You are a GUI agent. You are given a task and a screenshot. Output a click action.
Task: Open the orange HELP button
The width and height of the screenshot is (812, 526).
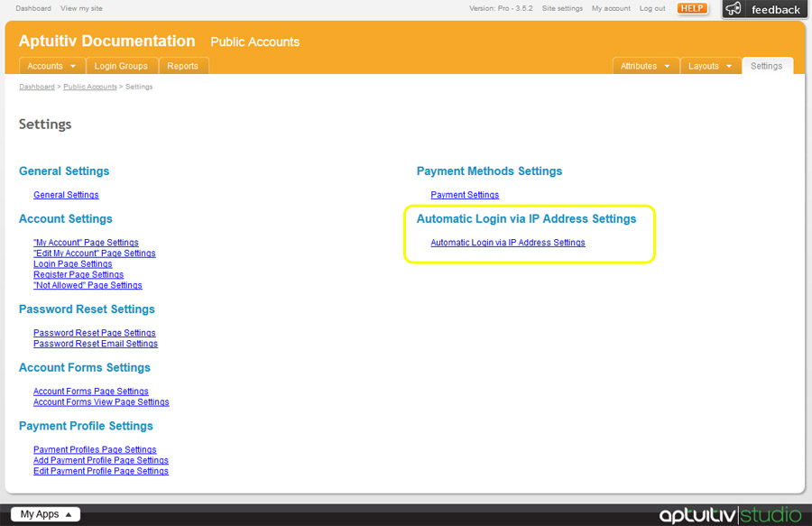tap(692, 8)
